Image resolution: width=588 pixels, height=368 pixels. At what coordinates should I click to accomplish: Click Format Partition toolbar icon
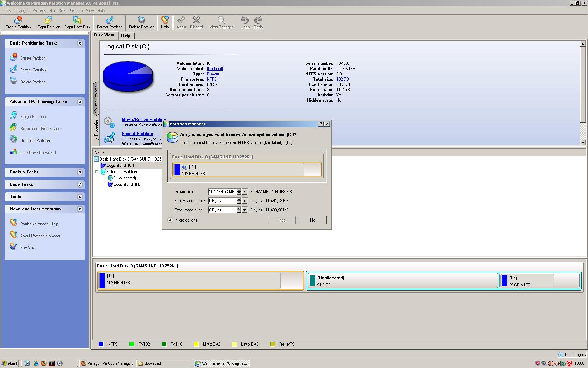(x=110, y=23)
